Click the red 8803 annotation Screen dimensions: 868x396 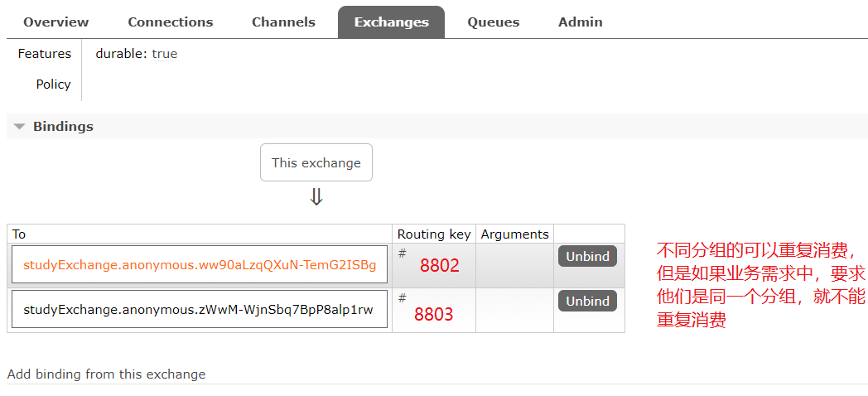click(434, 314)
